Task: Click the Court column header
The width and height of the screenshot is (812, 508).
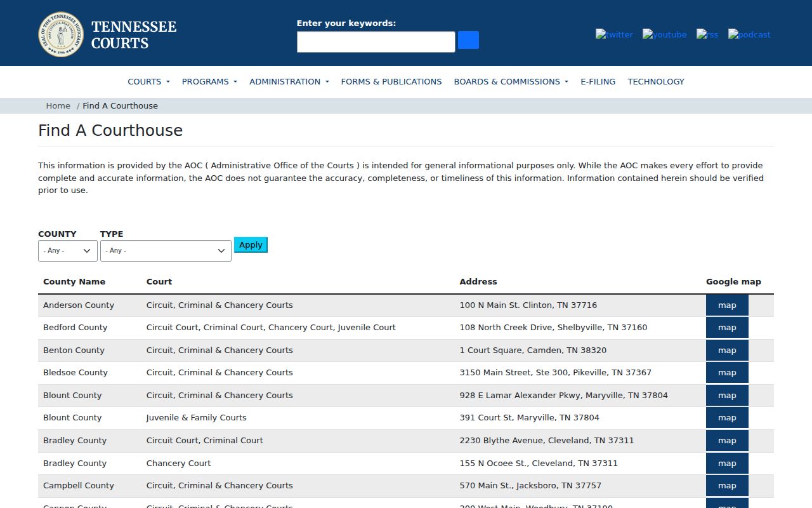Action: tap(159, 282)
